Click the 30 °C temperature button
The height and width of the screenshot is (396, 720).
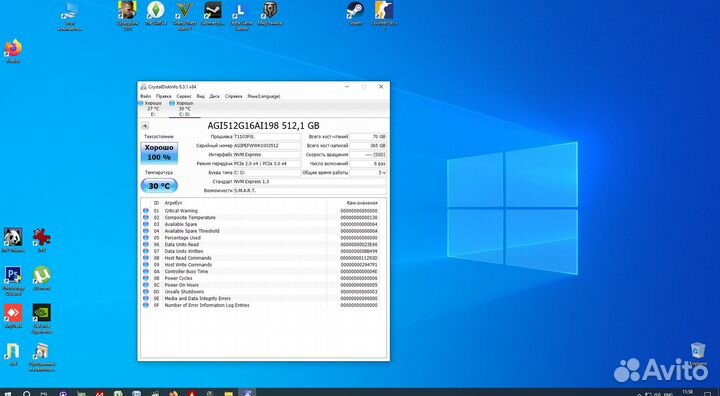coord(159,186)
